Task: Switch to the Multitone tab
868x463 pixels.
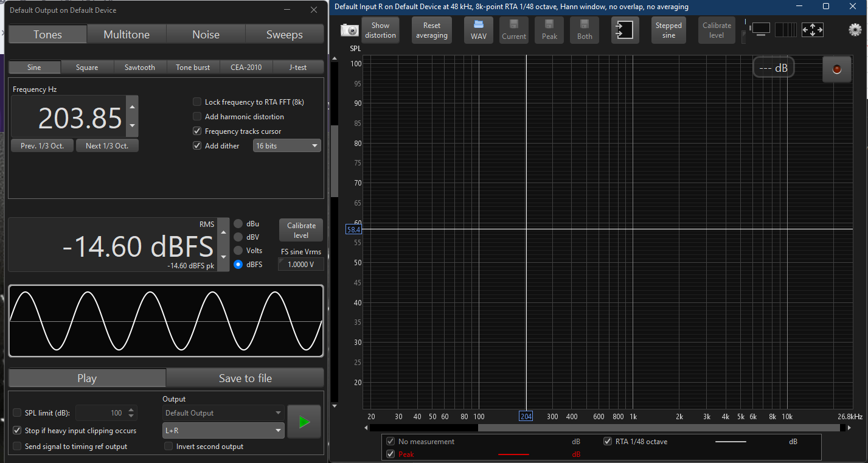Action: pyautogui.click(x=127, y=35)
